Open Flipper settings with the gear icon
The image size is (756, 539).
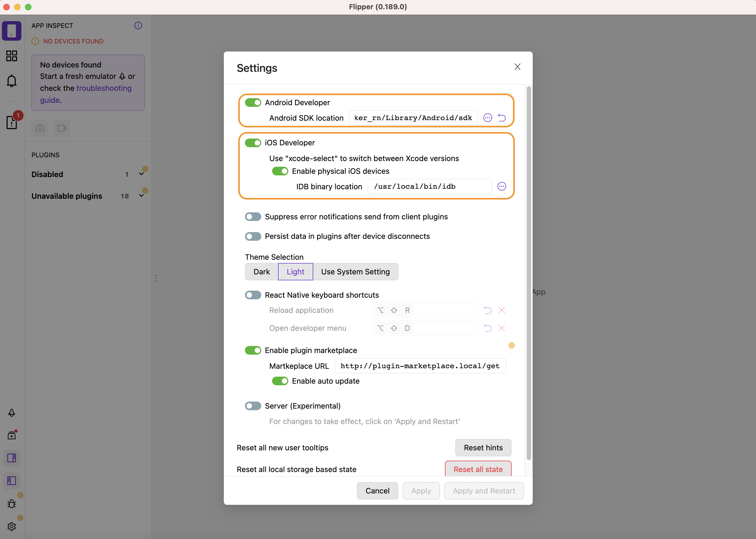point(12,526)
